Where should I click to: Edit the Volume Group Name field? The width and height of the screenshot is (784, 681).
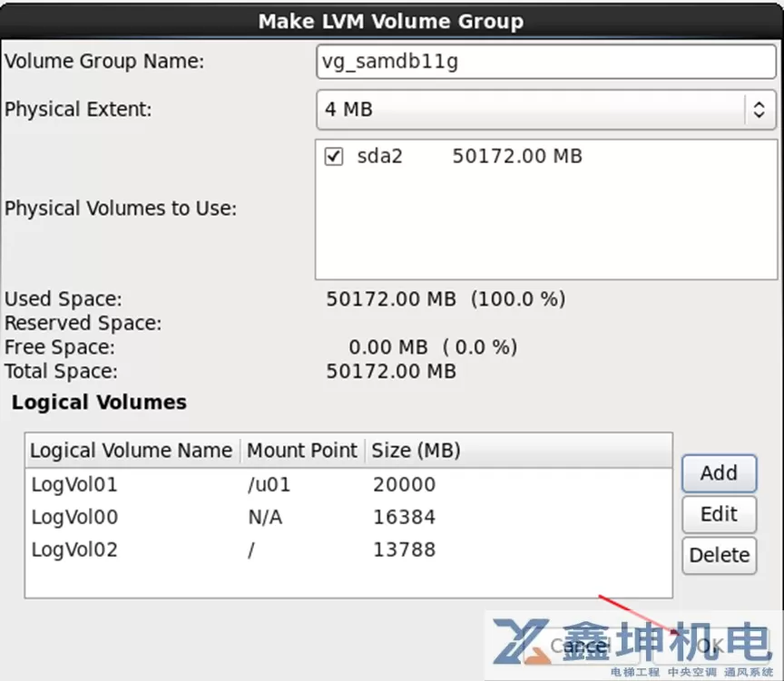click(x=546, y=62)
